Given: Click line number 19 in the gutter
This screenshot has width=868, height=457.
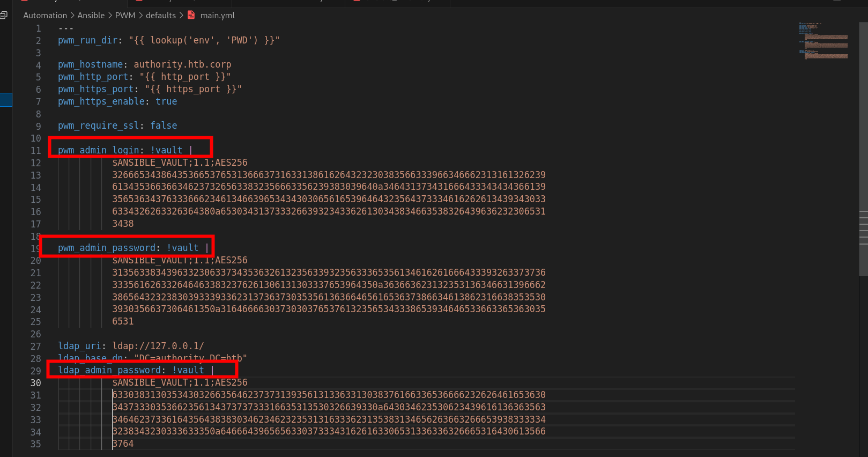Looking at the screenshot, I should (x=35, y=248).
